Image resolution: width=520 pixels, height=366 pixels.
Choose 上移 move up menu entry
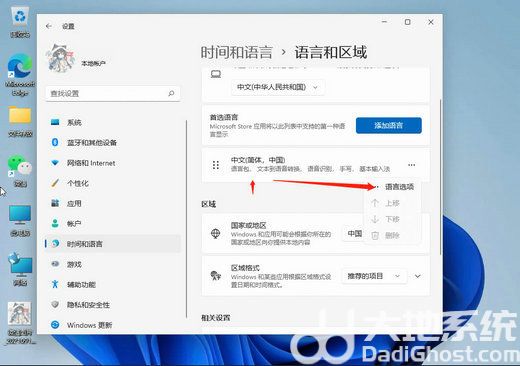[x=392, y=203]
